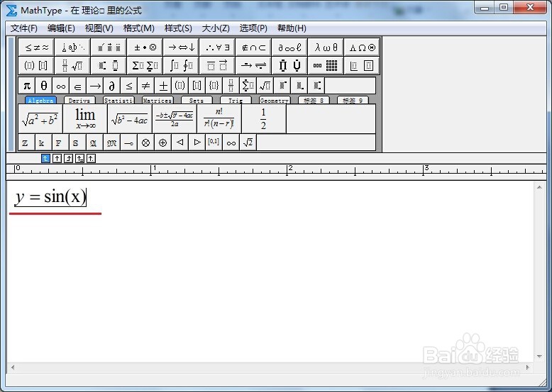Screen dimensions: 552x392
Task: Insert theta from the small bar
Action: pyautogui.click(x=44, y=86)
